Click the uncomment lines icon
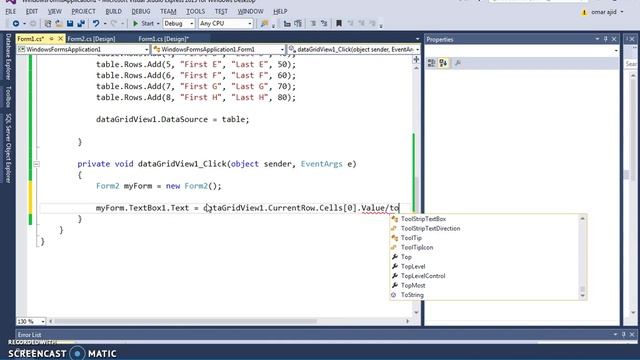 pos(324,24)
